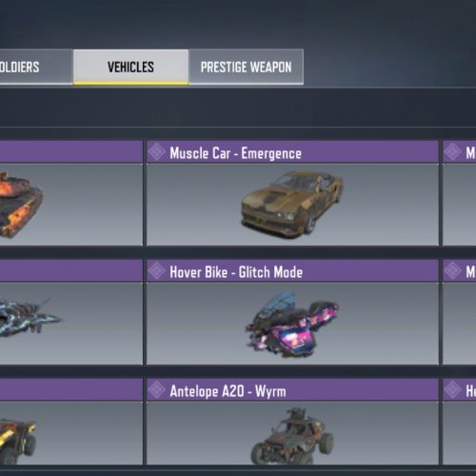
Task: Click the rarity diamond icon beside Hover Bike - Glitch Mode
Action: tap(157, 270)
